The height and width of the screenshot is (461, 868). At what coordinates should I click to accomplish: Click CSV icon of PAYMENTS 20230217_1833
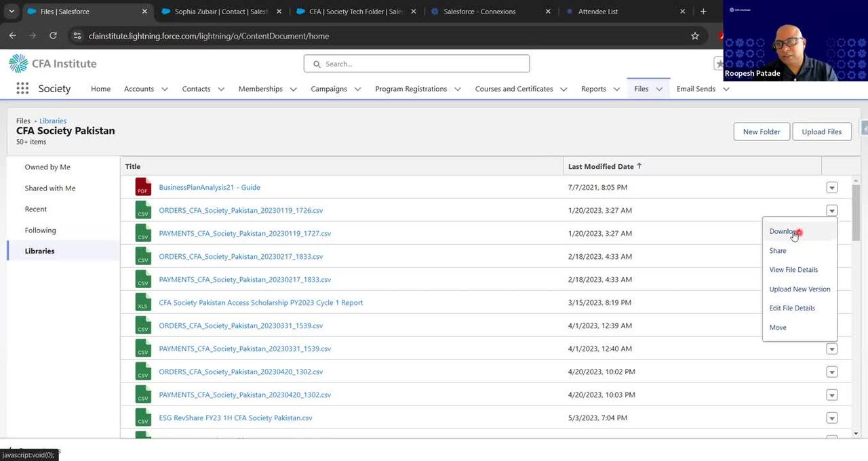pyautogui.click(x=142, y=279)
